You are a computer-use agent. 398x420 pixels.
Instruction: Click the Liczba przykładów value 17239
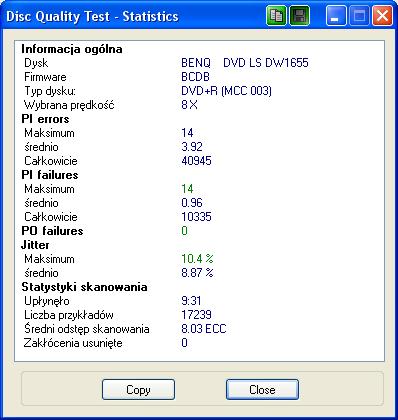coord(196,315)
